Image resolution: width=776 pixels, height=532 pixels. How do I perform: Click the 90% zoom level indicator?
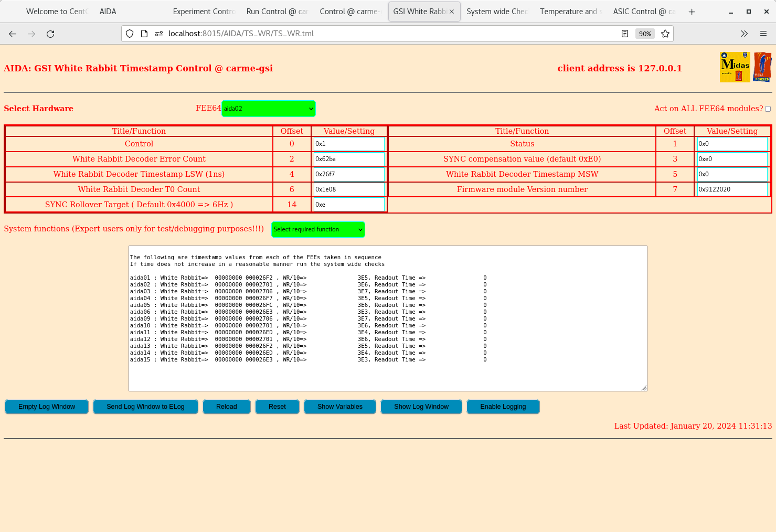point(645,34)
